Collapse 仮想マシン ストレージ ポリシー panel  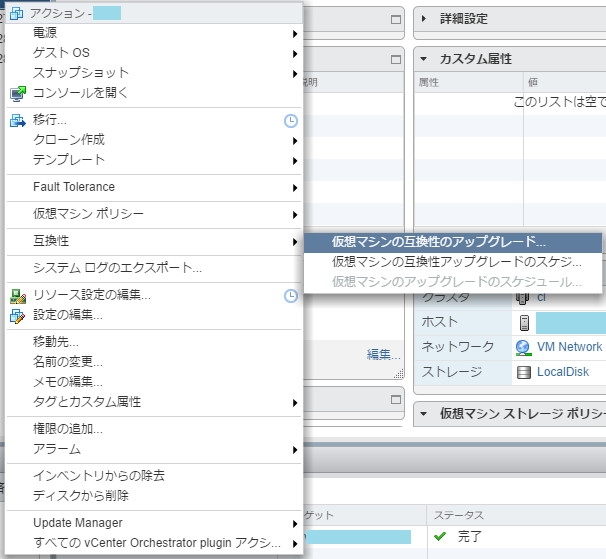point(424,414)
